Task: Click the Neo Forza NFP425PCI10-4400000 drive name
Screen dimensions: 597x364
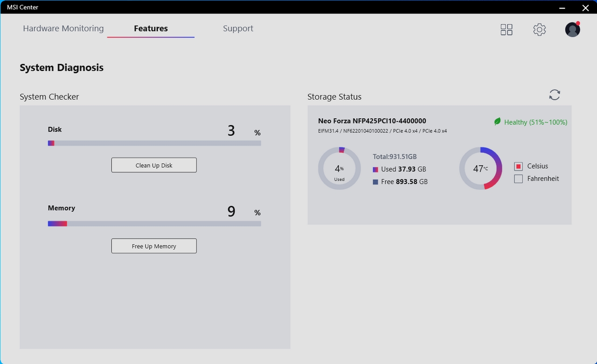Action: 372,121
